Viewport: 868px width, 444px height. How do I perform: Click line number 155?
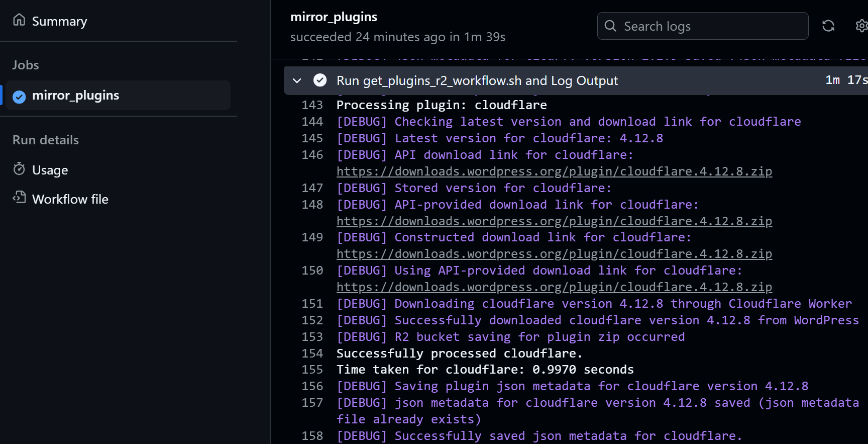pyautogui.click(x=312, y=370)
